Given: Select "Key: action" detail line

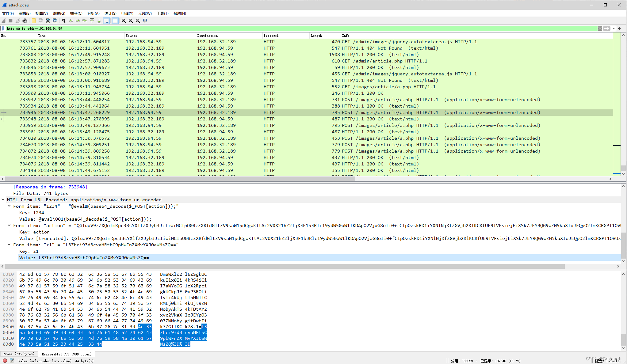Looking at the screenshot, I should (34, 232).
